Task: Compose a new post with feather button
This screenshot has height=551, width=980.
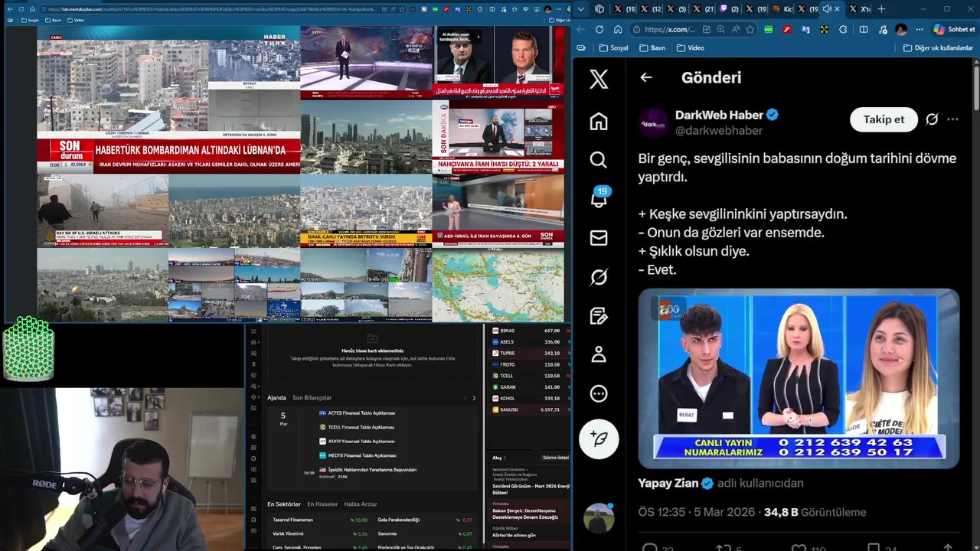Action: 599,439
